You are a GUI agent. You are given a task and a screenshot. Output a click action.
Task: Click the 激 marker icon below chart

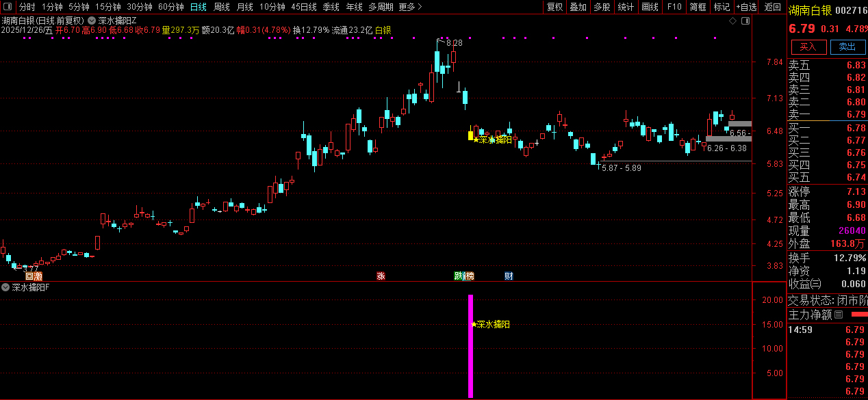click(x=38, y=276)
